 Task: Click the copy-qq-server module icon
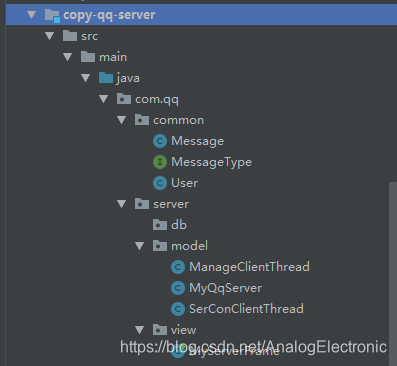pyautogui.click(x=52, y=15)
